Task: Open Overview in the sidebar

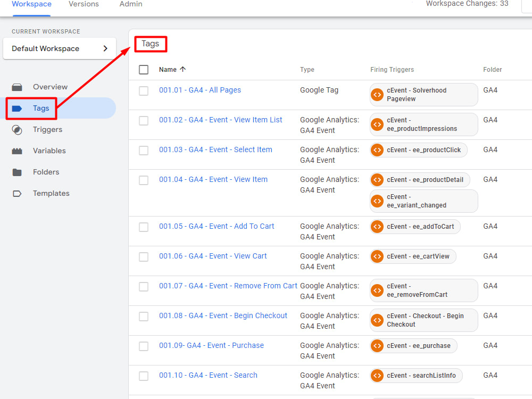Action: (50, 87)
